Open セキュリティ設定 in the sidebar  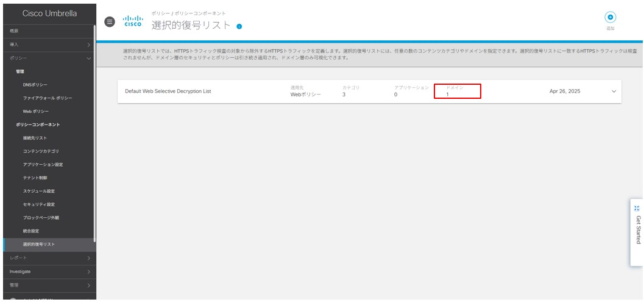click(x=39, y=204)
